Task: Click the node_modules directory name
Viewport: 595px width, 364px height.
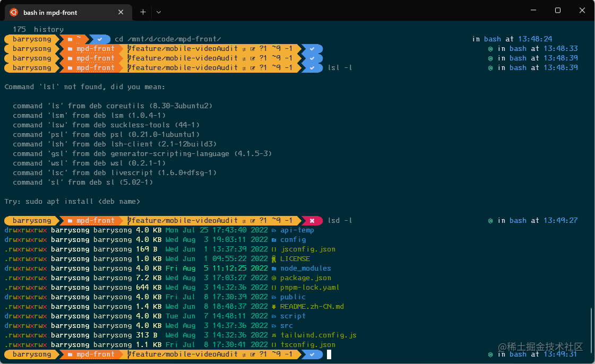Action: [x=306, y=268]
